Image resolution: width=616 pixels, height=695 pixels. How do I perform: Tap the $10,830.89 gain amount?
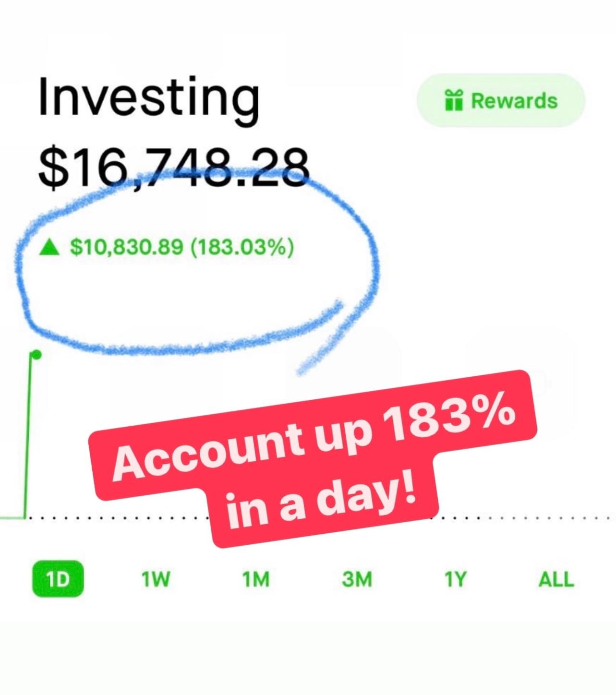click(127, 248)
